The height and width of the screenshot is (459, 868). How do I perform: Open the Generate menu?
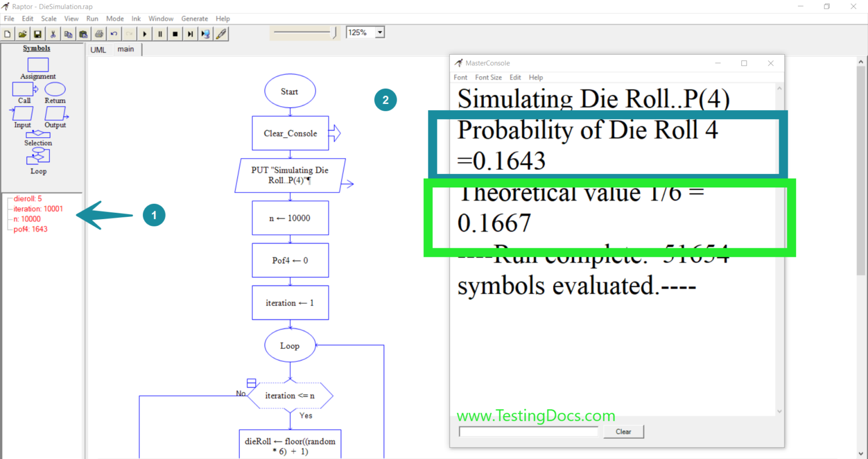coord(194,18)
